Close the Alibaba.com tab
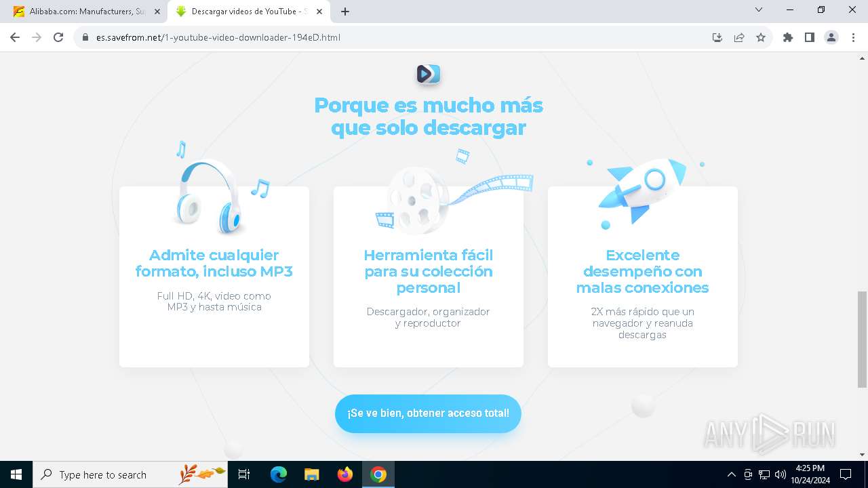Screen dimensions: 868x488 point(157,12)
